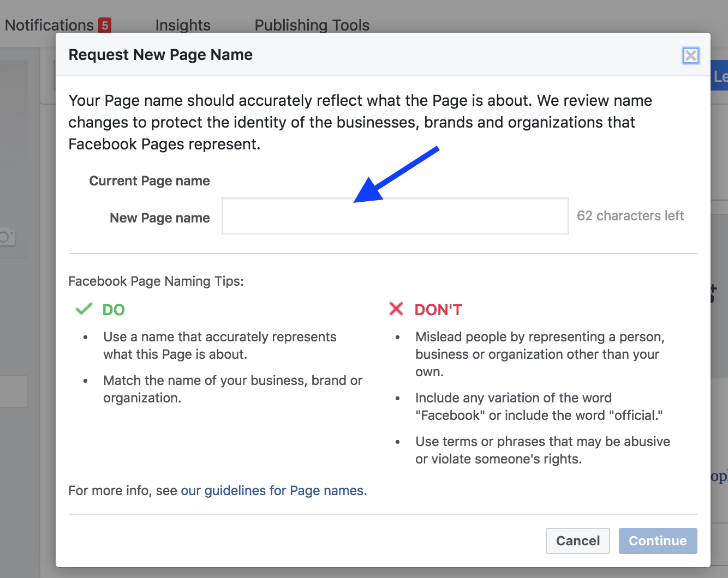This screenshot has width=728, height=578.
Task: Click the red 'DON'T' heading text
Action: coord(438,310)
